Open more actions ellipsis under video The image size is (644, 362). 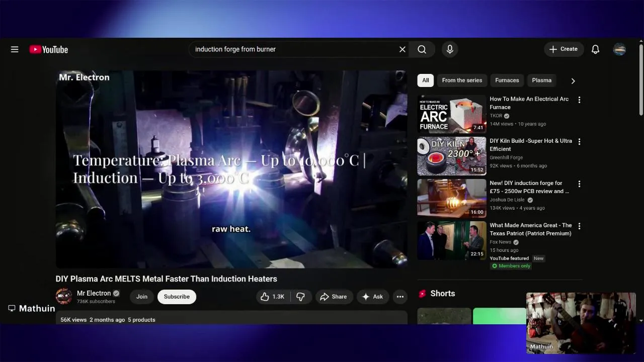point(400,297)
